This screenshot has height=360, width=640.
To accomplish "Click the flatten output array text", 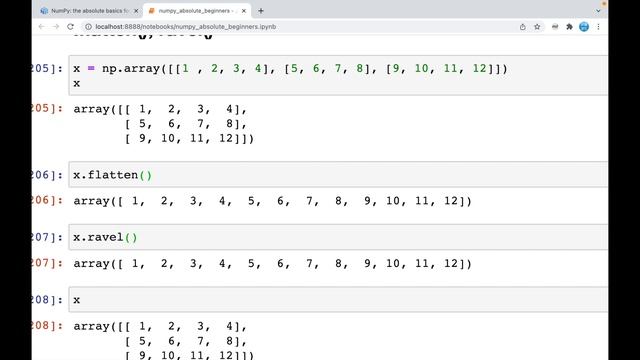I will [272, 201].
